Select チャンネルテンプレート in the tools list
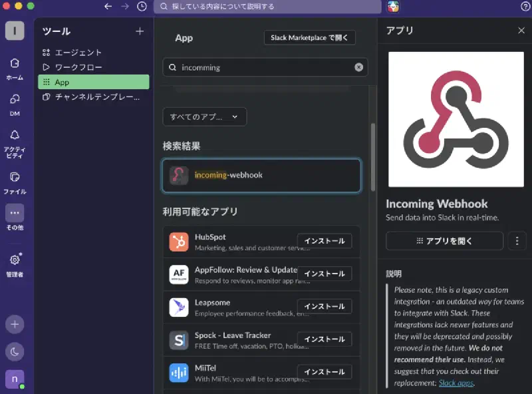The width and height of the screenshot is (532, 394). click(x=93, y=97)
